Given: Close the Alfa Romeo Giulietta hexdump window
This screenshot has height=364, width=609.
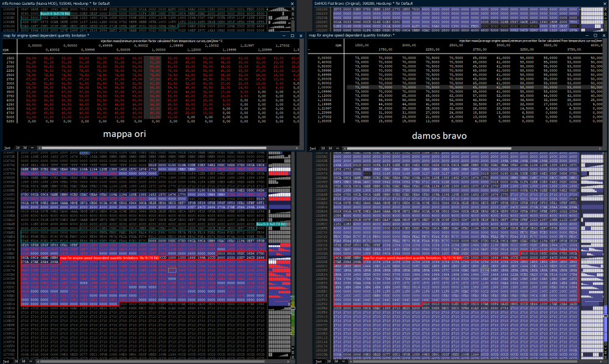Looking at the screenshot, I should [x=292, y=4].
